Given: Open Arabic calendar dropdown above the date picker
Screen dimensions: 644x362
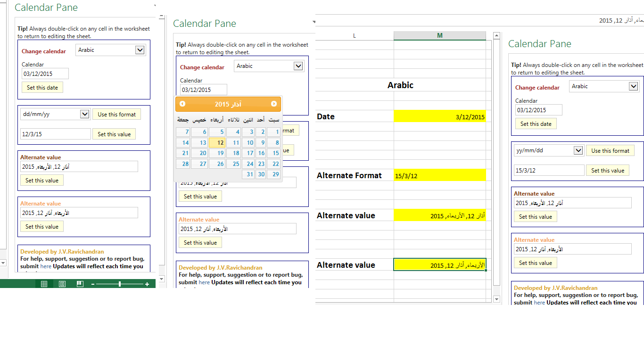Looking at the screenshot, I should [298, 66].
